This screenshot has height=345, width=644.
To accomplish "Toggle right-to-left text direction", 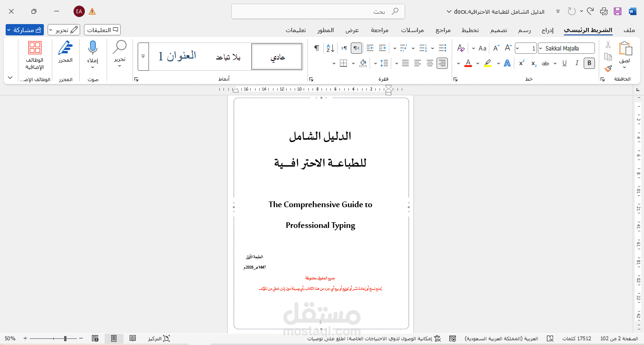I will tap(356, 48).
